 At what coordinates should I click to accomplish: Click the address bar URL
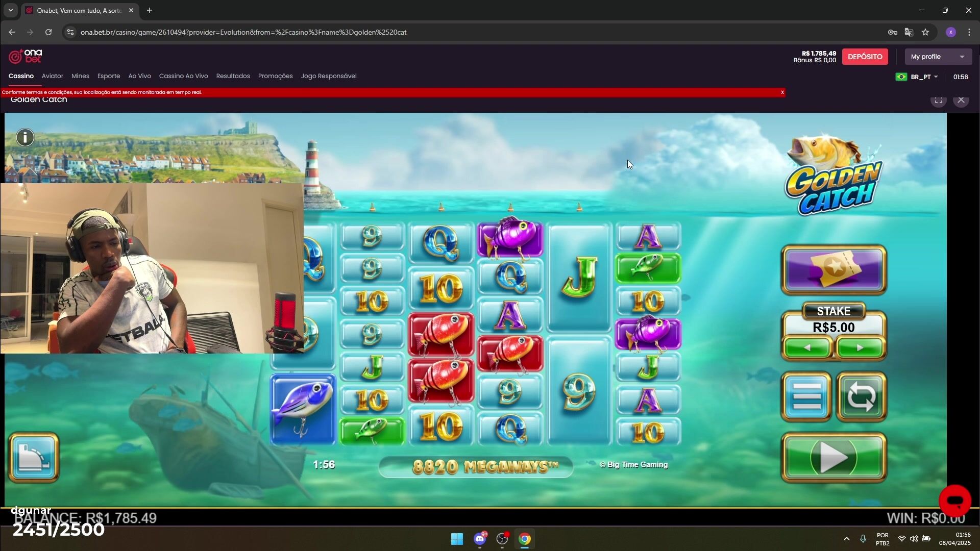coord(243,32)
